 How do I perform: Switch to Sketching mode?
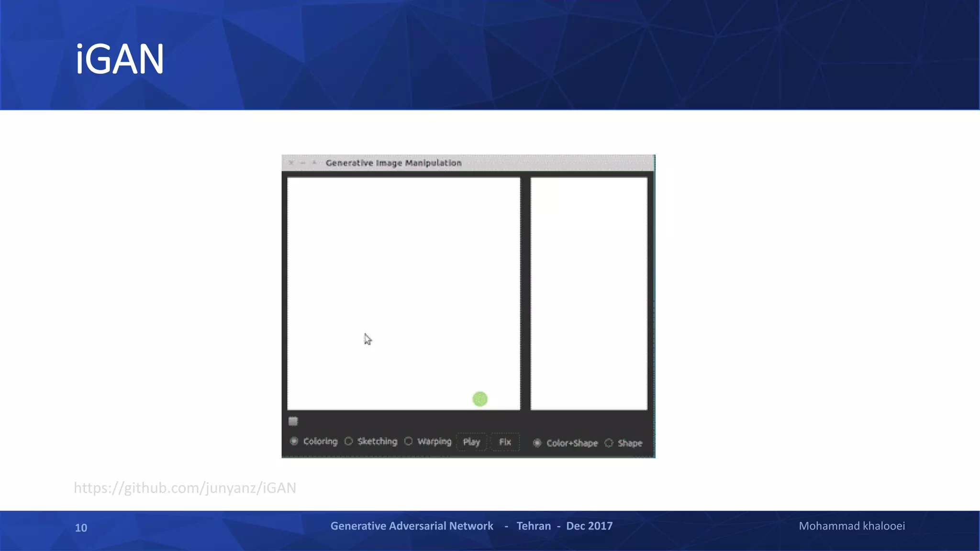pyautogui.click(x=349, y=441)
